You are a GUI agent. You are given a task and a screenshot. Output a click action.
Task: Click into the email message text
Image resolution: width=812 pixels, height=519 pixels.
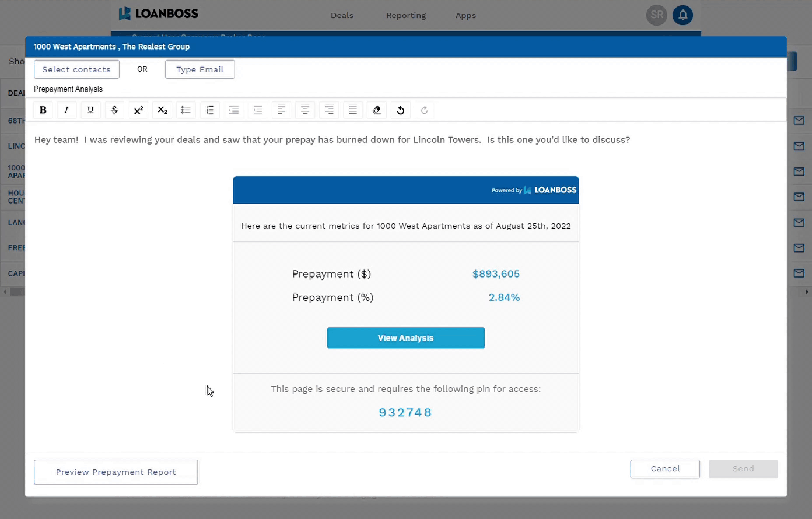332,140
